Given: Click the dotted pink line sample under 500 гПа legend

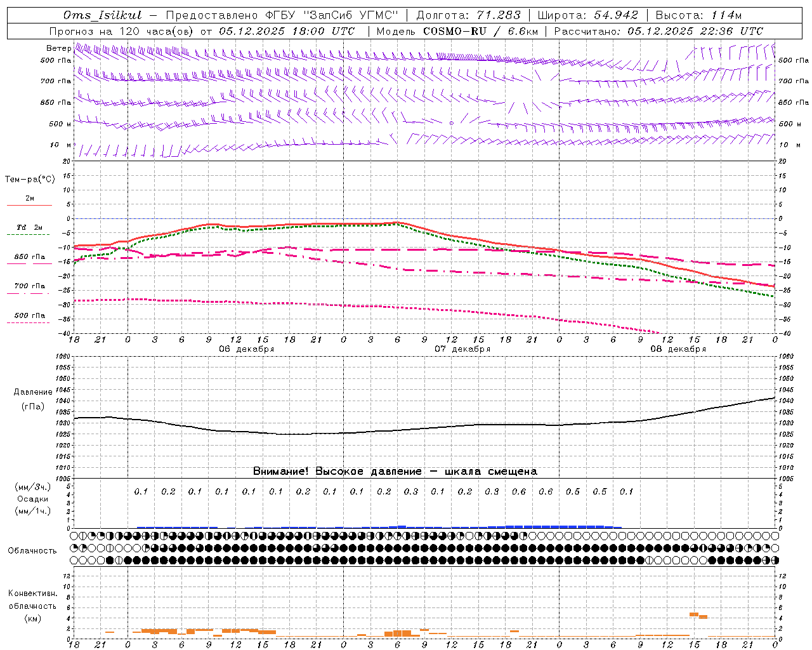Looking at the screenshot, I should (29, 322).
